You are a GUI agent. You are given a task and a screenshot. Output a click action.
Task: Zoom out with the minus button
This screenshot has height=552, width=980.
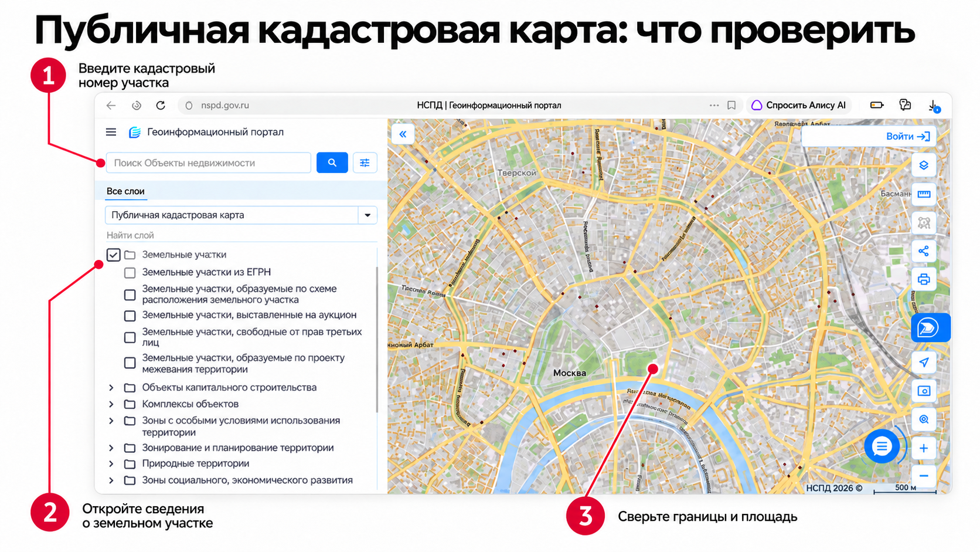point(924,476)
